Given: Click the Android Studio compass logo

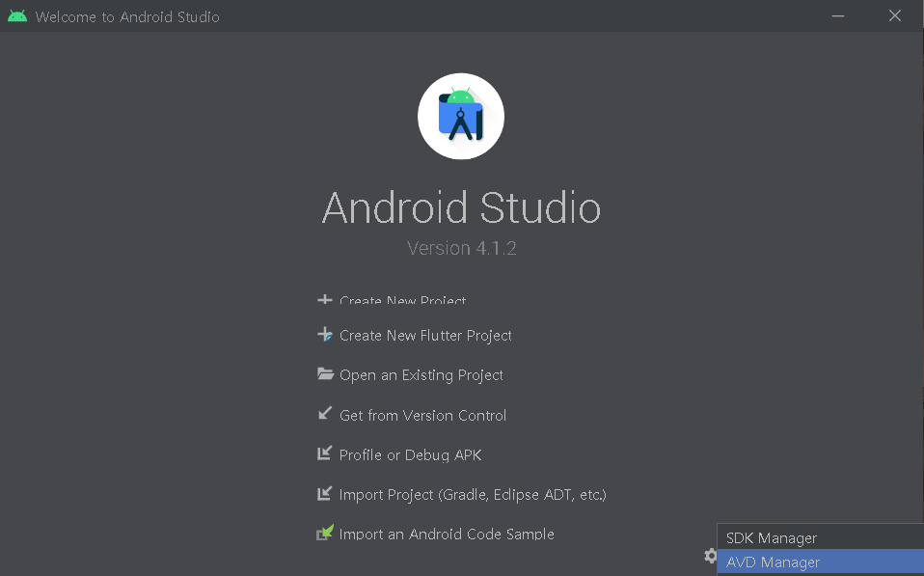Looking at the screenshot, I should coord(461,116).
